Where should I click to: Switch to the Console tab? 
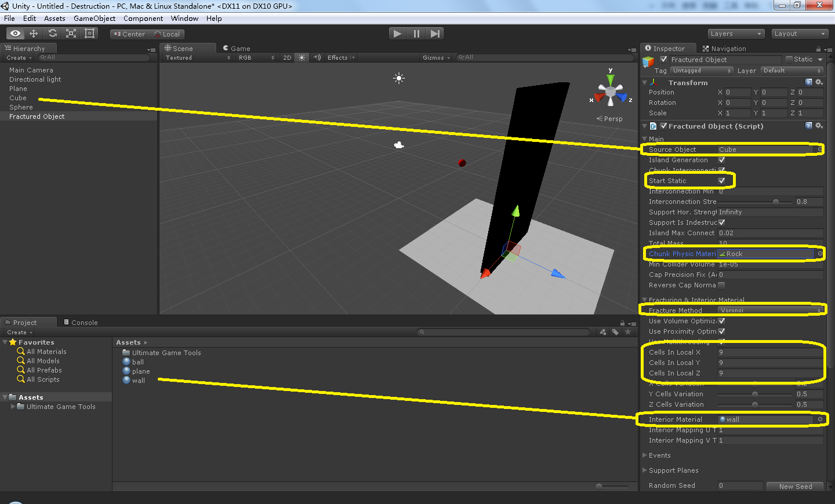coord(81,323)
